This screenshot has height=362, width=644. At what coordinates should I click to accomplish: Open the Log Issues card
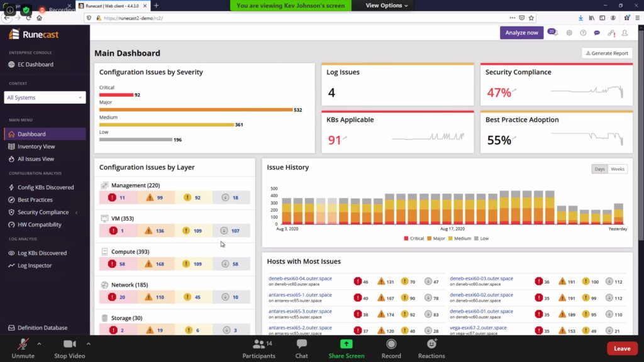pos(397,85)
